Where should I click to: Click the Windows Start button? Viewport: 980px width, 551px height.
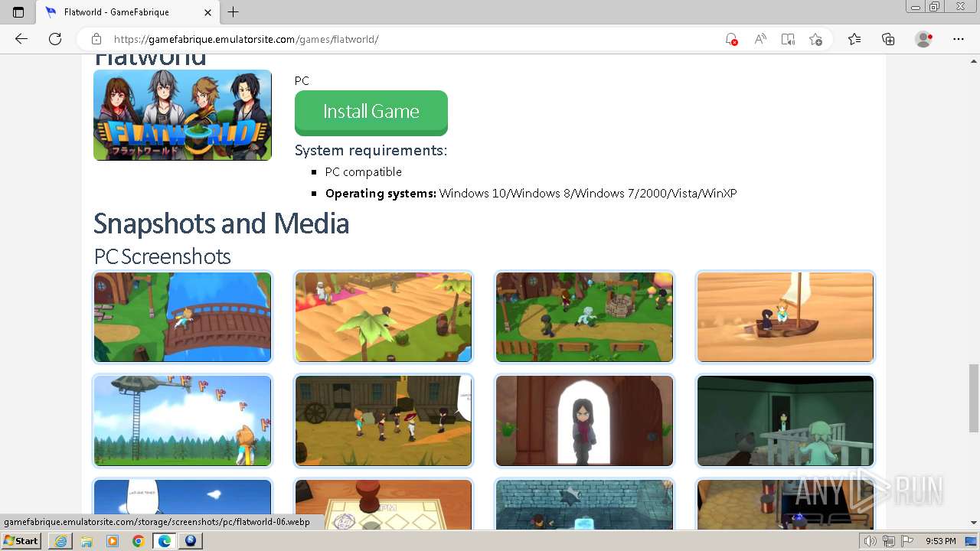pos(21,541)
